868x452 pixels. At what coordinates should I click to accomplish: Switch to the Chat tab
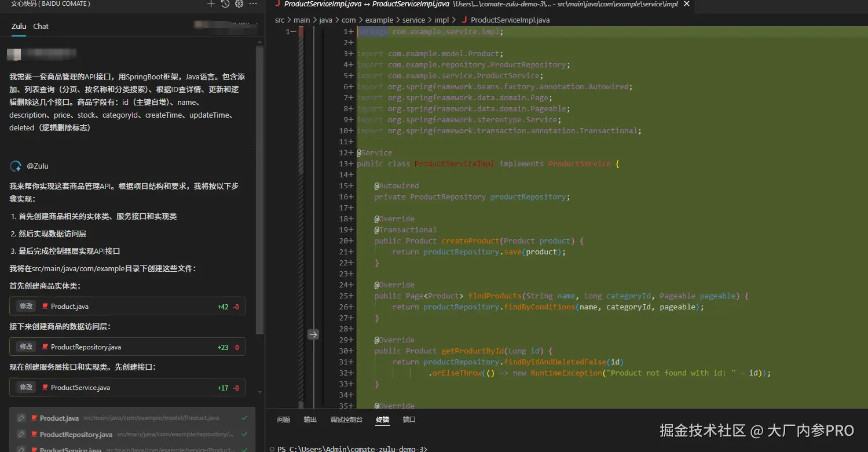point(41,26)
